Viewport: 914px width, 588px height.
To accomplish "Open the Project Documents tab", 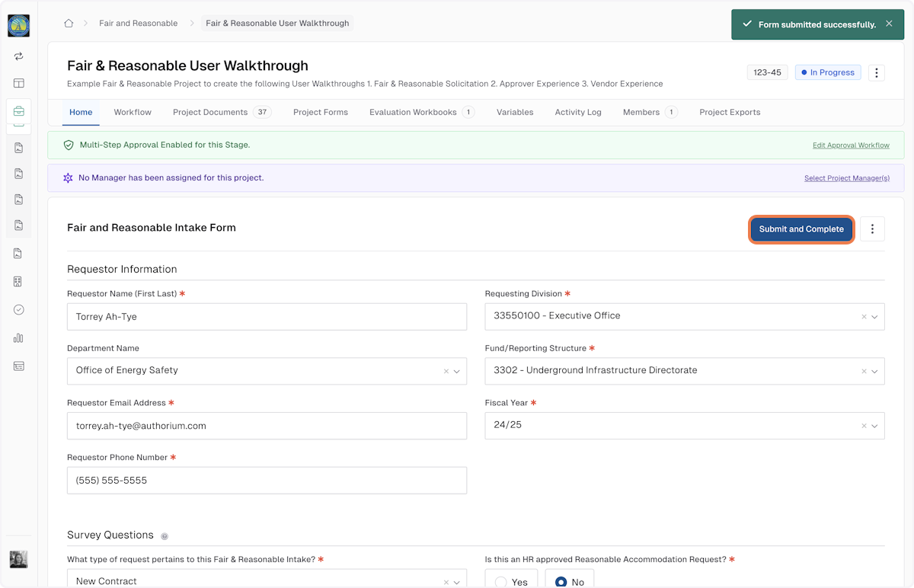I will (222, 112).
